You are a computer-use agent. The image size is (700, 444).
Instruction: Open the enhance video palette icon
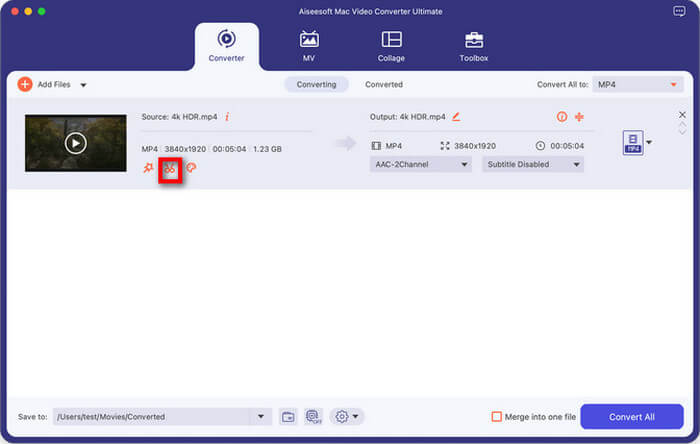tap(191, 167)
